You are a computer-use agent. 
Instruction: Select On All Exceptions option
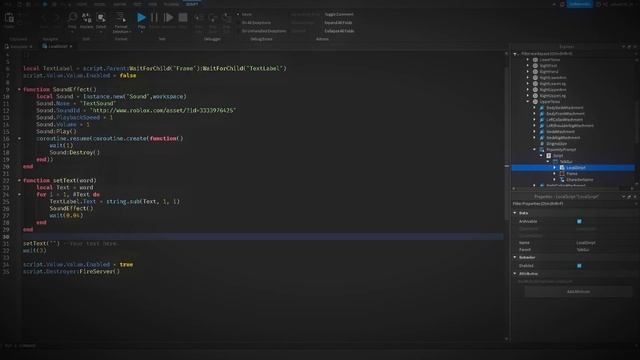coord(256,22)
